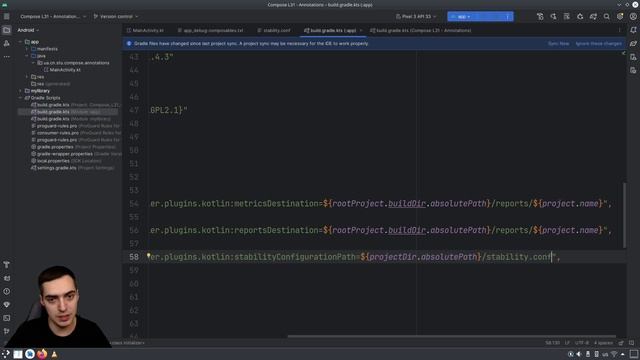Open the Gradle tool window
640x360 pixels.
(633, 43)
